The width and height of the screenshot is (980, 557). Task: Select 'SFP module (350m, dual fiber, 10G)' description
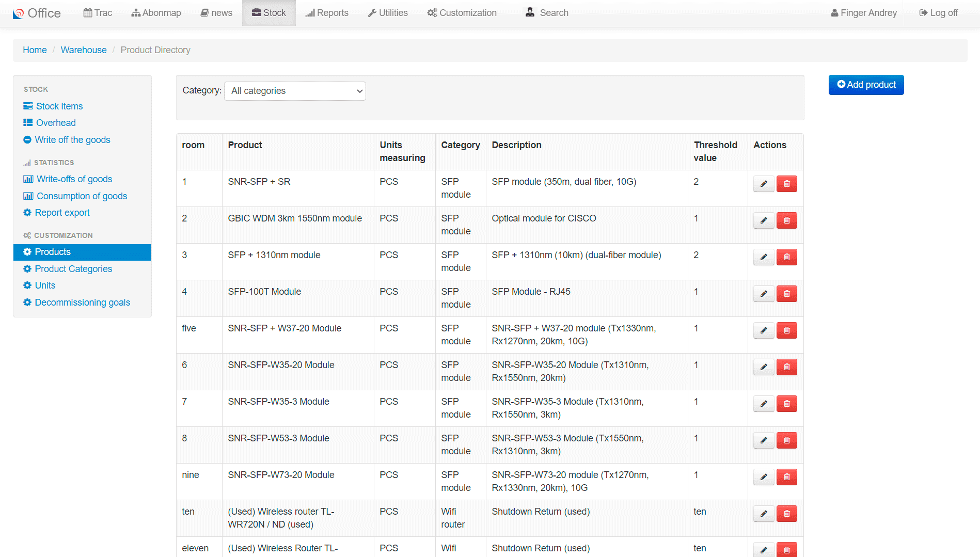pos(564,182)
